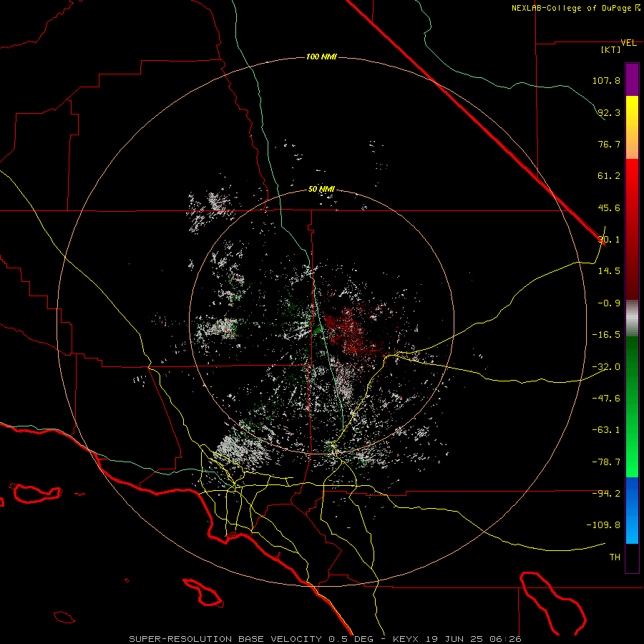The image size is (644, 644).
Task: Click the green segment of the color bar
Action: pos(632,406)
